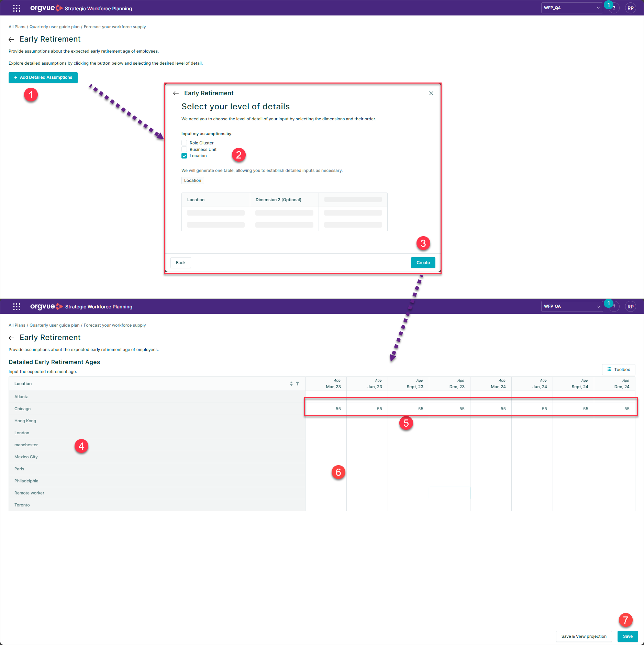Screen dimensions: 644x645
Task: Click the orgvue logo in the lower header
Action: (x=47, y=306)
